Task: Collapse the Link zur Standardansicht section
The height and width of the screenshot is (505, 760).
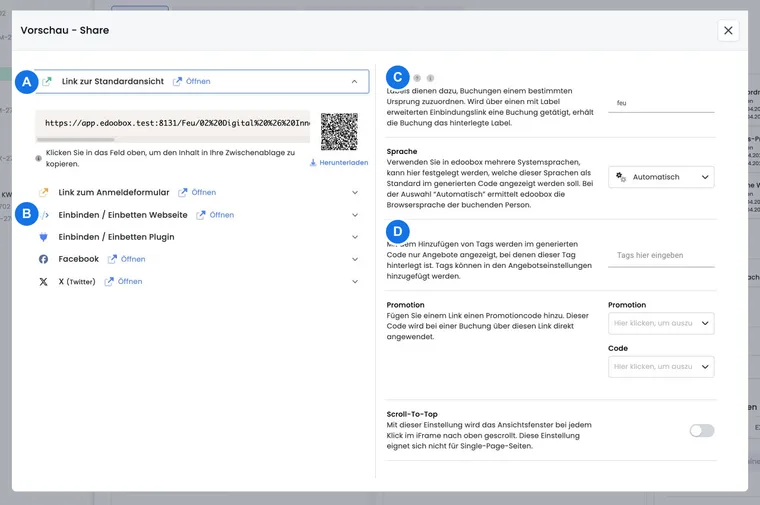Action: [x=354, y=81]
